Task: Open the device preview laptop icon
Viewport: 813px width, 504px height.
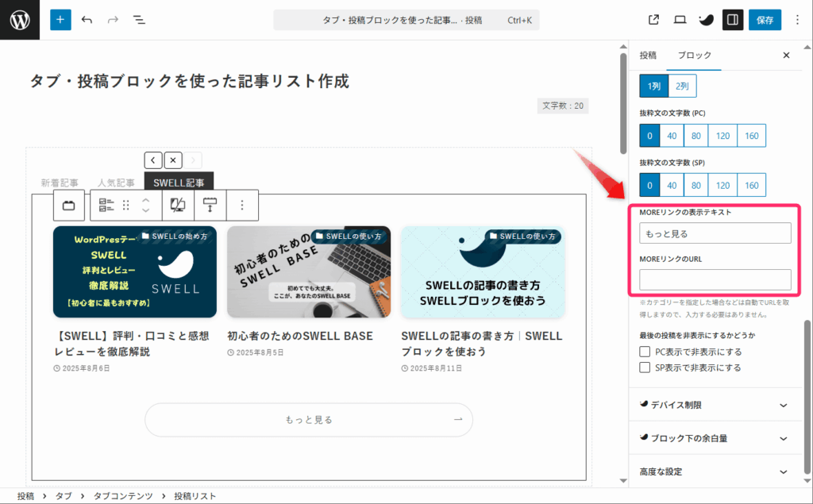Action: click(x=680, y=20)
